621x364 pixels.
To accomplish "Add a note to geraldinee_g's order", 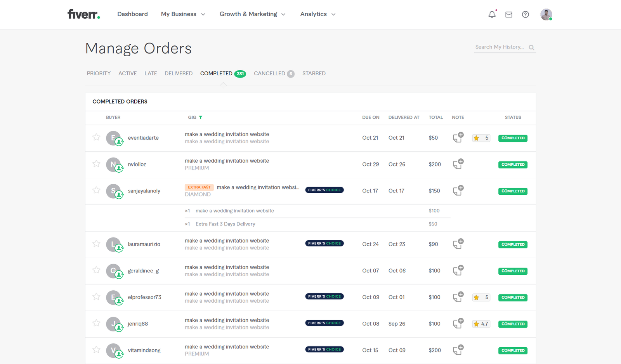I will 458,270.
